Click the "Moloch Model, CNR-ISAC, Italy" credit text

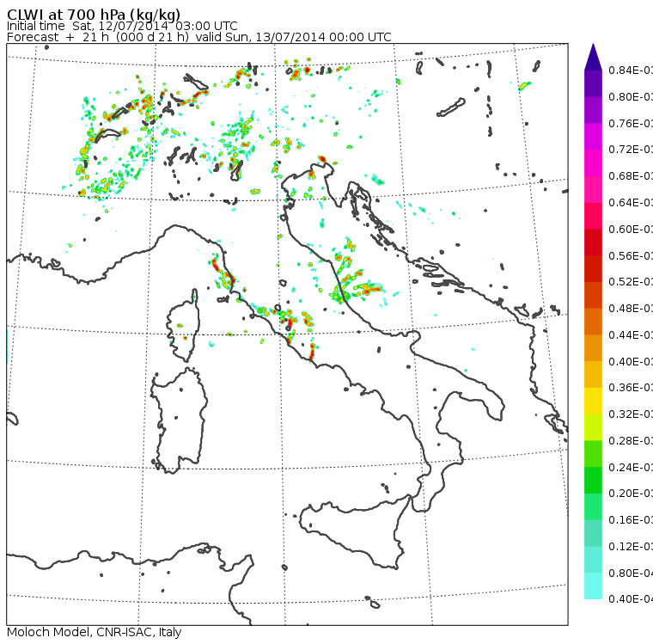95,632
